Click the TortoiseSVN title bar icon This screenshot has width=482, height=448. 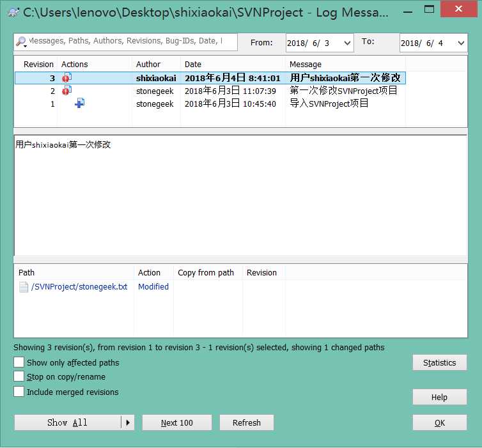(13, 13)
